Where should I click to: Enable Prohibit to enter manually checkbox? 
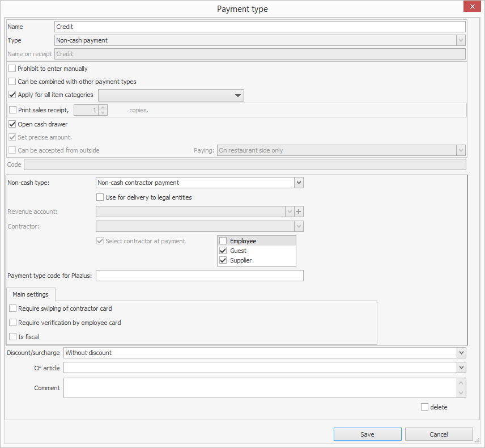click(x=12, y=69)
